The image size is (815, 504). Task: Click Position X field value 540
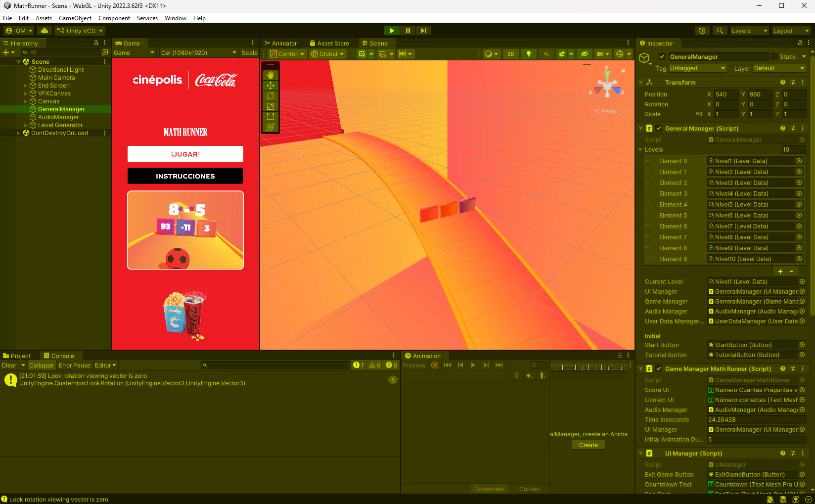coord(725,94)
